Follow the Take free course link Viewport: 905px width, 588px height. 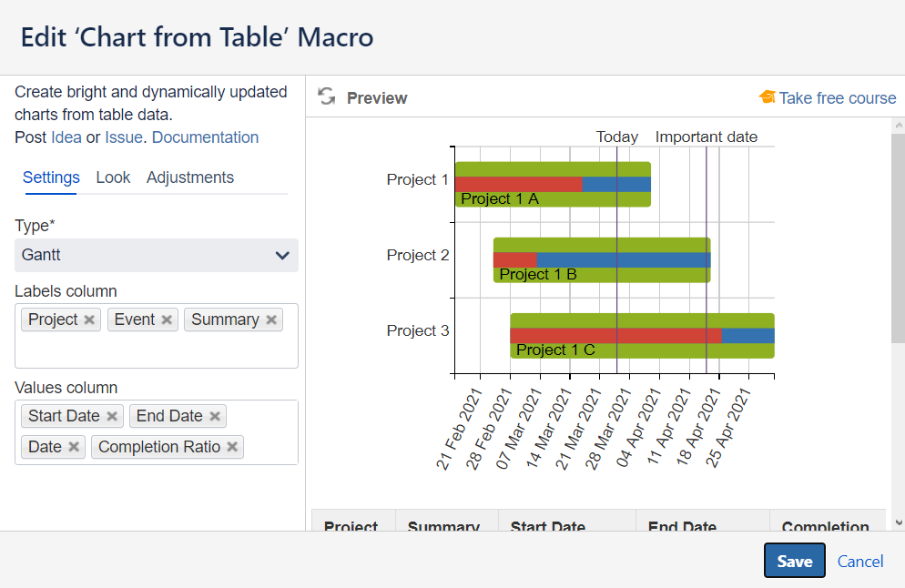click(838, 98)
